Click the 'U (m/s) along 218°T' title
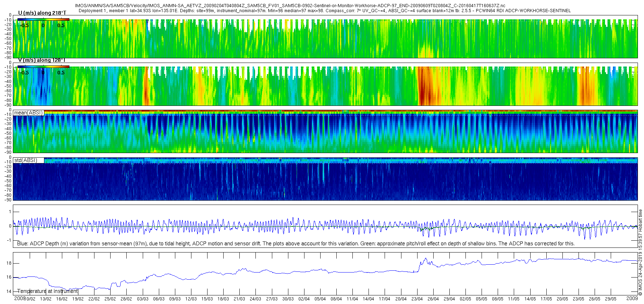The height and width of the screenshot is (304, 644). click(x=42, y=13)
